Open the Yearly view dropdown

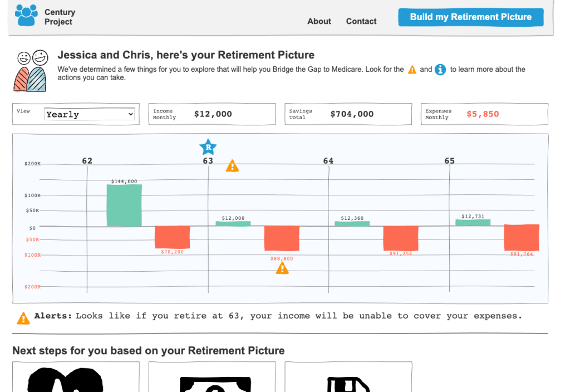[x=89, y=114]
